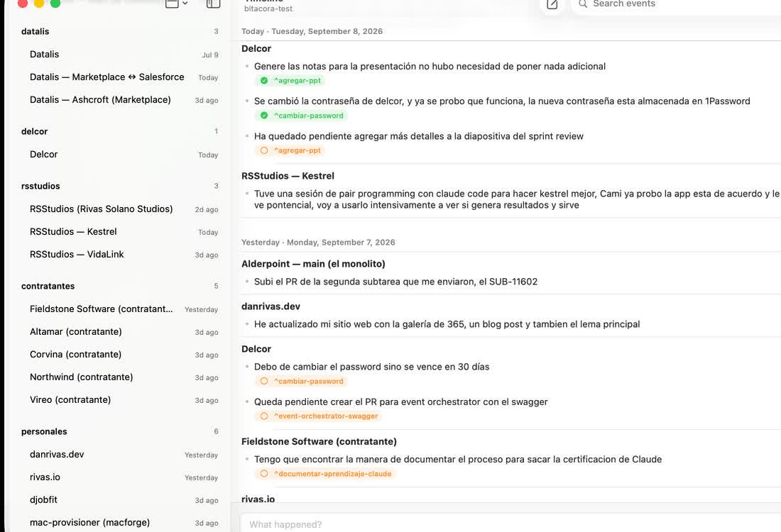Image resolution: width=781 pixels, height=532 pixels.
Task: Click the green zoom window button
Action: pyautogui.click(x=55, y=3)
